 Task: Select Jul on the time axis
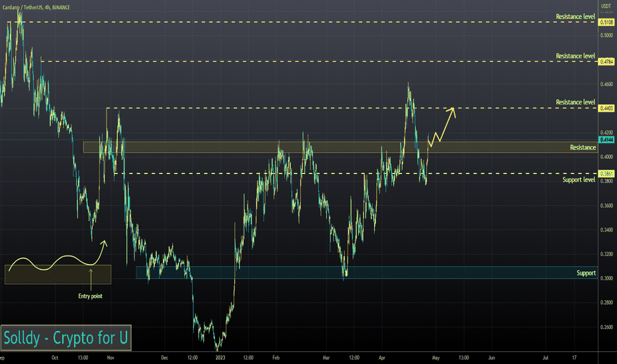pyautogui.click(x=546, y=357)
